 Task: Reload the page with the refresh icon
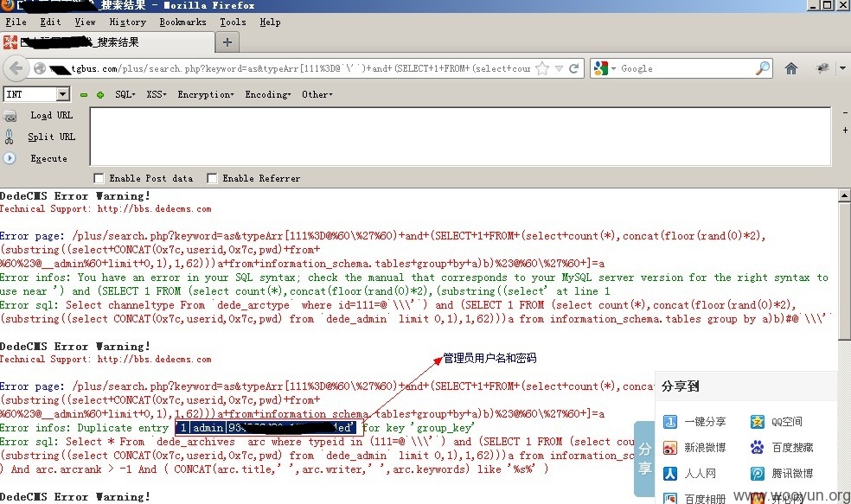coord(573,69)
